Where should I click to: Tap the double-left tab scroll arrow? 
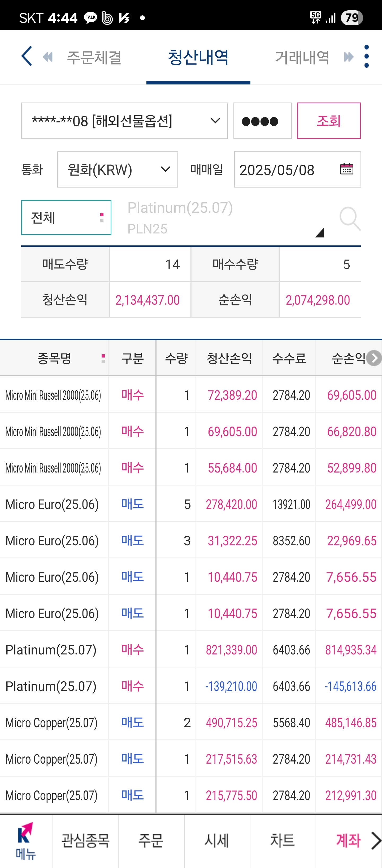pyautogui.click(x=48, y=57)
